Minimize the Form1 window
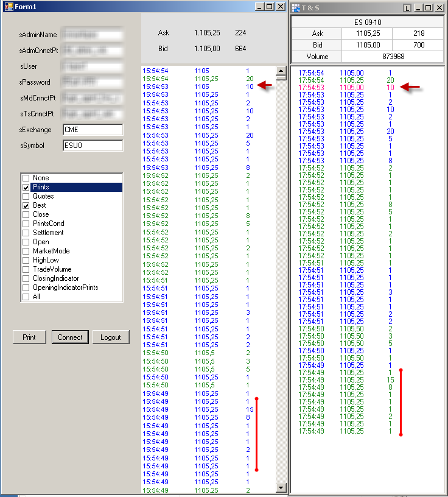The height and width of the screenshot is (497, 448). (x=260, y=6)
